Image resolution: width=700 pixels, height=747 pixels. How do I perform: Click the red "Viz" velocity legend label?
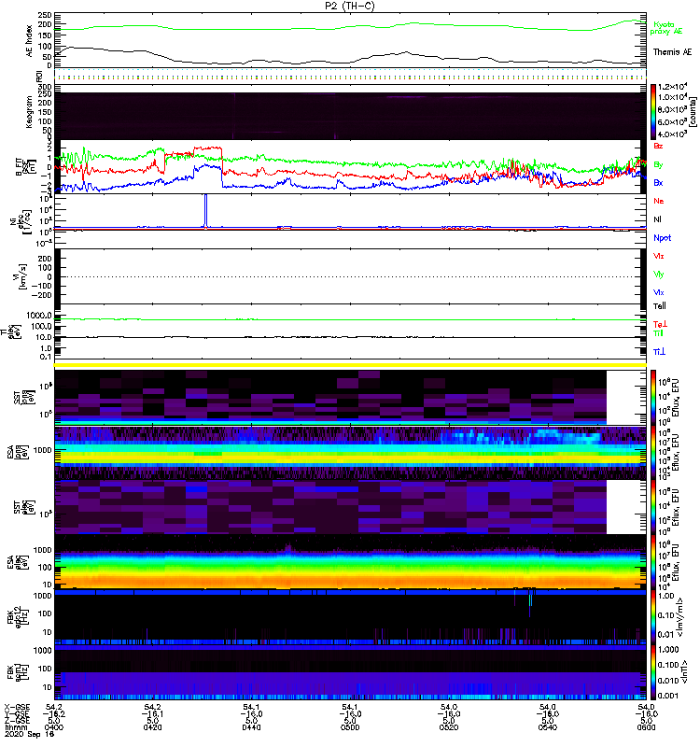coord(659,256)
